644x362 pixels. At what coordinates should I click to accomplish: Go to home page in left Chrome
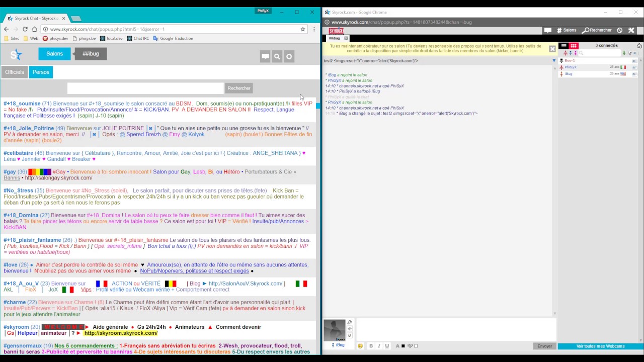34,29
